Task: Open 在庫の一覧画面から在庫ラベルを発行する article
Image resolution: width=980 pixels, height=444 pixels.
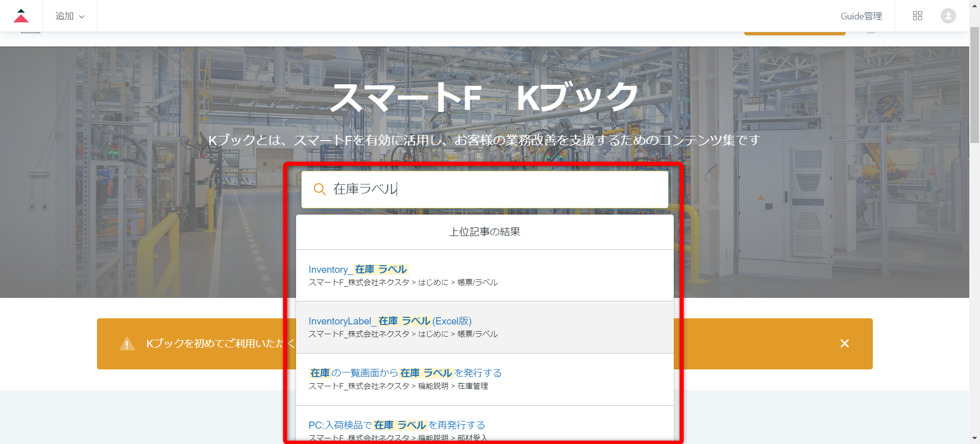Action: point(405,373)
